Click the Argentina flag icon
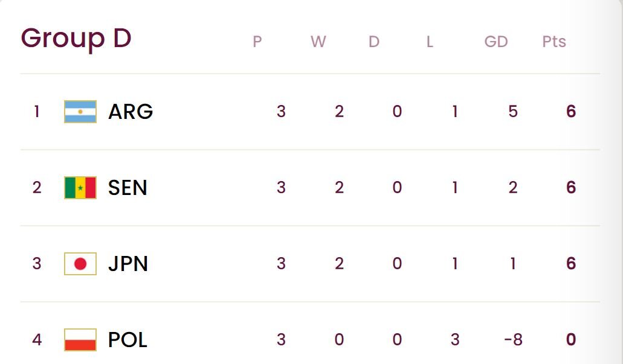 (x=80, y=112)
